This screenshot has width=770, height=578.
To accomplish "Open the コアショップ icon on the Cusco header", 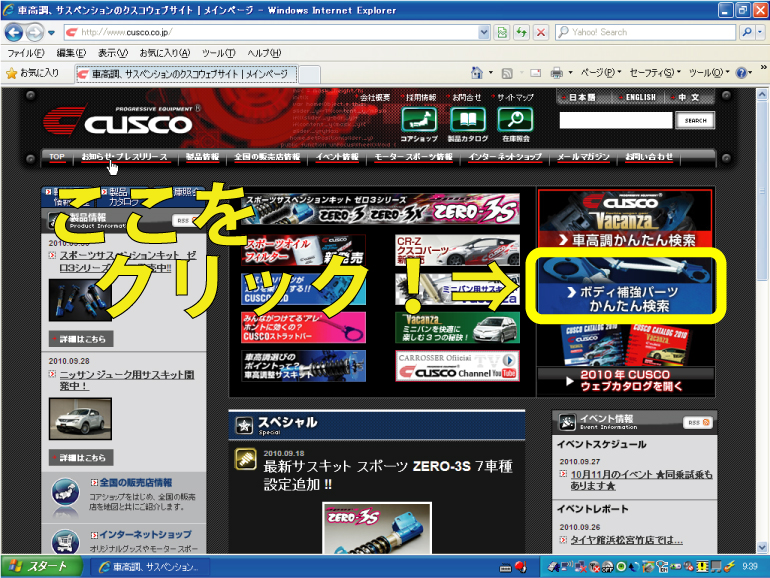I will click(419, 119).
